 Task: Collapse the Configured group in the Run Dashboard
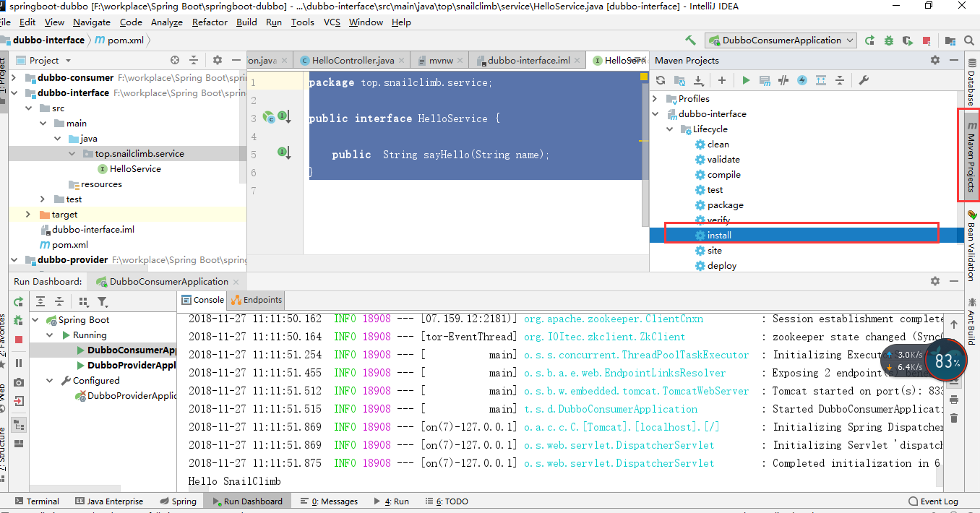click(x=50, y=380)
